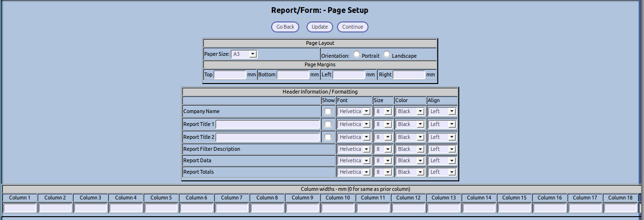Open Color dropdown for Report Title 2
This screenshot has width=644, height=220.
(410, 137)
